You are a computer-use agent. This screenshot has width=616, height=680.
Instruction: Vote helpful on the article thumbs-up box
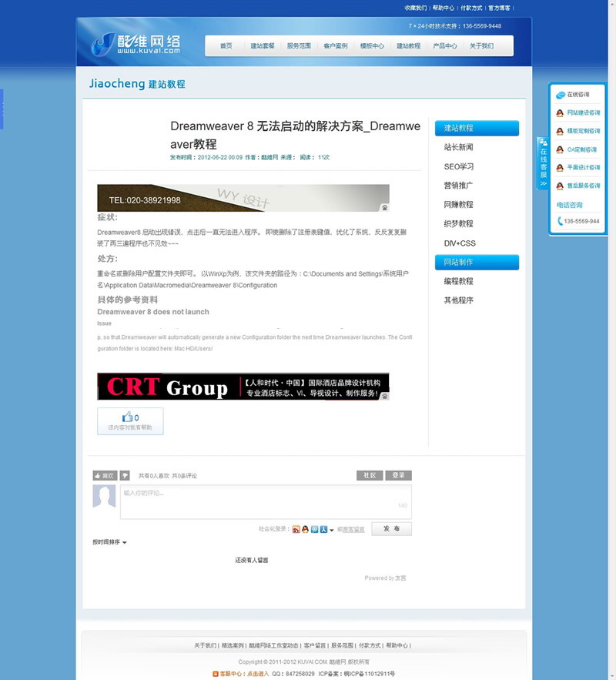pos(130,420)
